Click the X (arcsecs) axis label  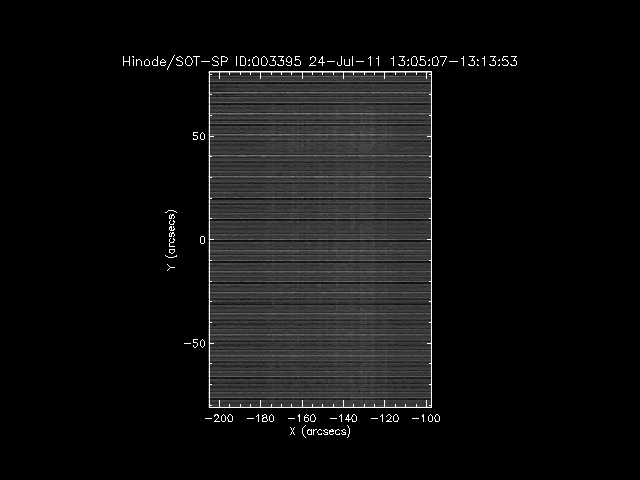tap(319, 431)
